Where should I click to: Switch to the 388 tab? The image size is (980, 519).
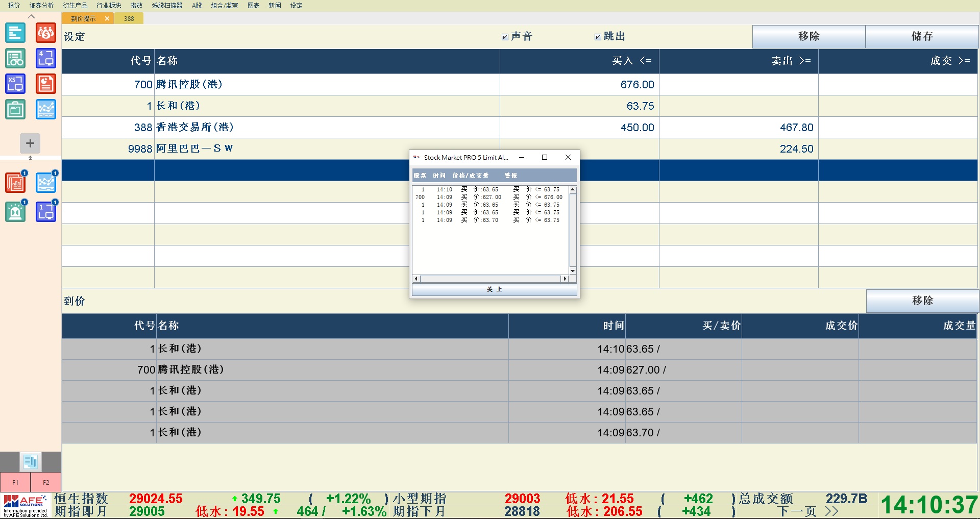pyautogui.click(x=129, y=18)
